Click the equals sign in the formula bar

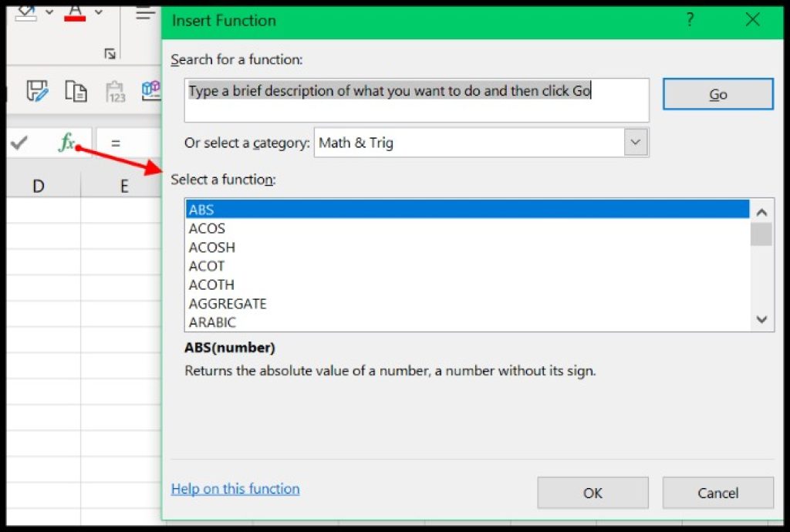tap(115, 142)
